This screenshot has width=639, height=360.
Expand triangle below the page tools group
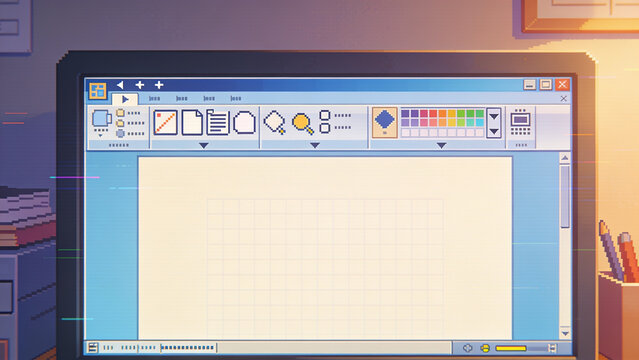[x=204, y=145]
